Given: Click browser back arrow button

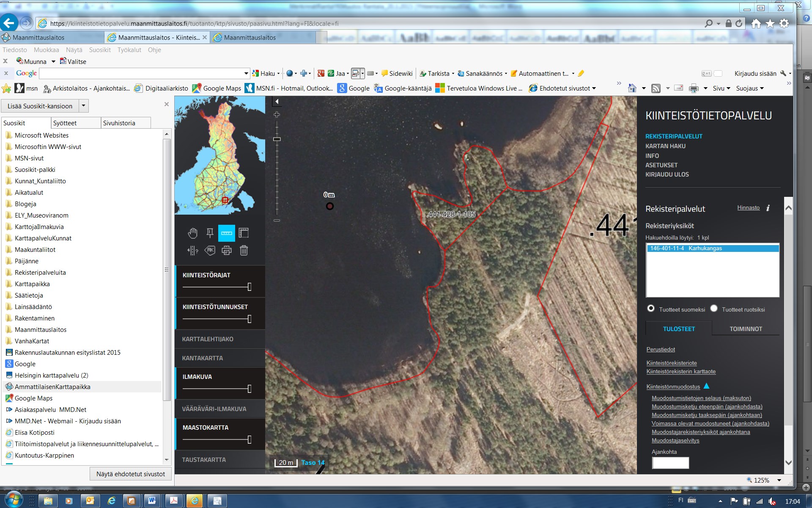Looking at the screenshot, I should click(x=9, y=23).
